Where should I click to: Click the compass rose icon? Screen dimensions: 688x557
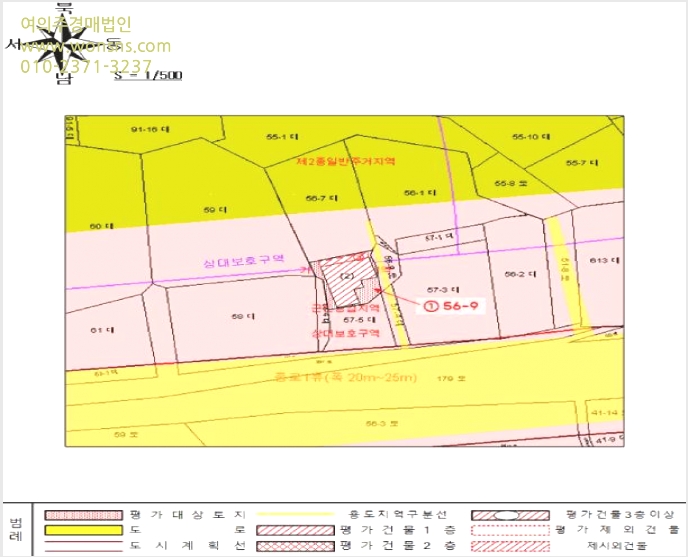[x=64, y=44]
